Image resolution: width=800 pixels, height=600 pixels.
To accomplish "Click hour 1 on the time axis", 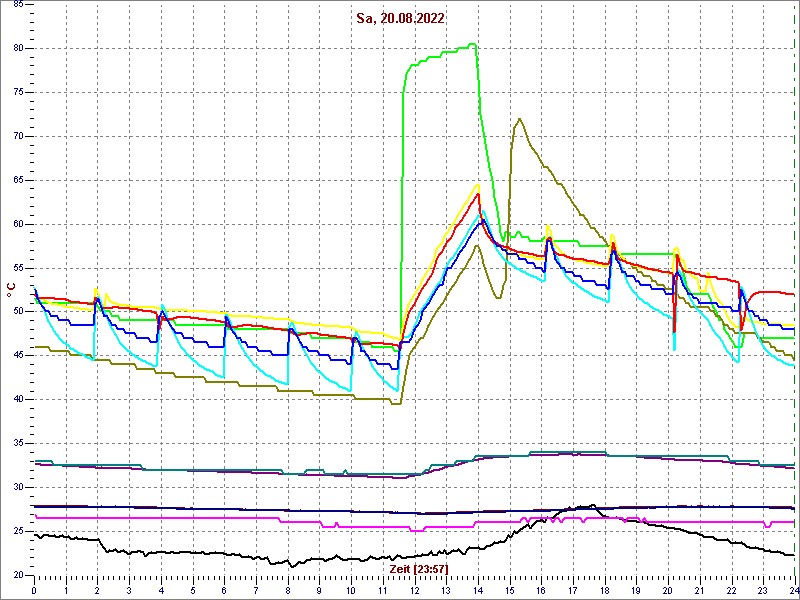I will click(x=66, y=591).
